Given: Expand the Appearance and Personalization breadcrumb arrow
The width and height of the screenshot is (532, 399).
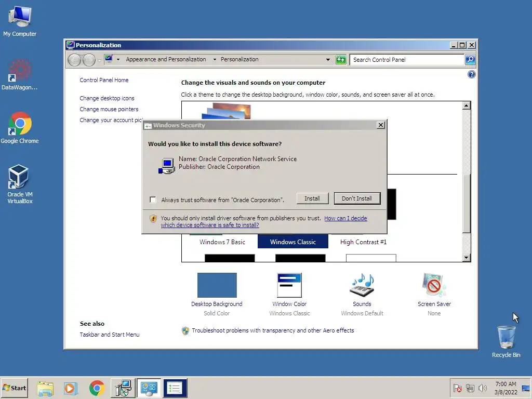Looking at the screenshot, I should coord(215,59).
